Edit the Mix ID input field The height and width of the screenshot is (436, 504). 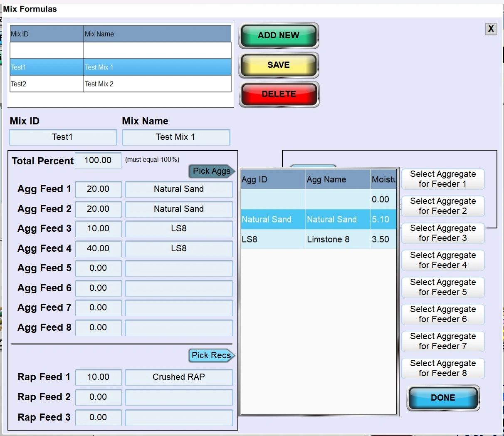tap(63, 137)
